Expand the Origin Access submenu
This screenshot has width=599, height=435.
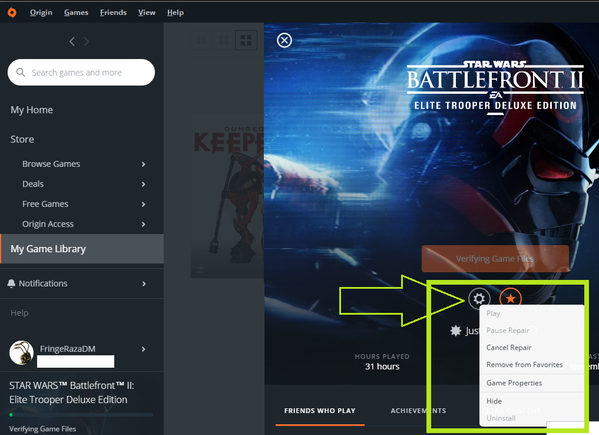[143, 224]
